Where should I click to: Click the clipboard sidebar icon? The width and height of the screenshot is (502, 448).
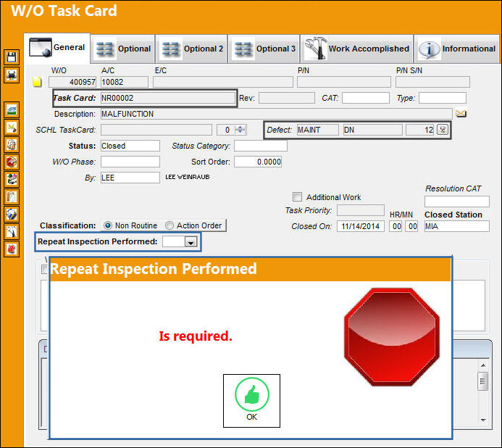pos(12,196)
